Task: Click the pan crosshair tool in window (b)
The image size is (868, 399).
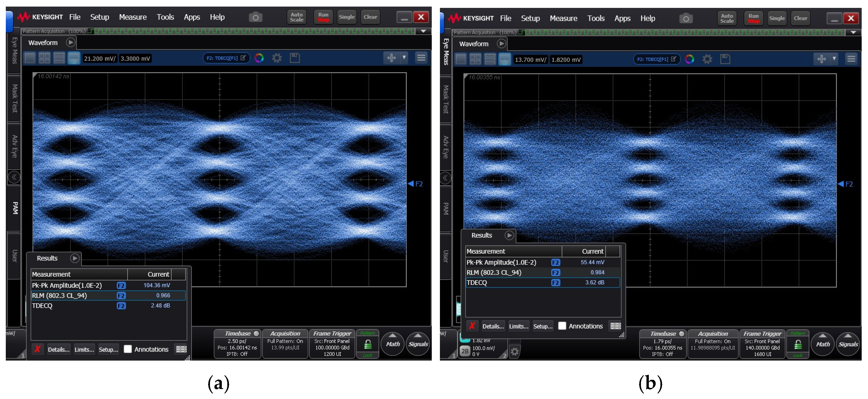Action: pos(821,59)
